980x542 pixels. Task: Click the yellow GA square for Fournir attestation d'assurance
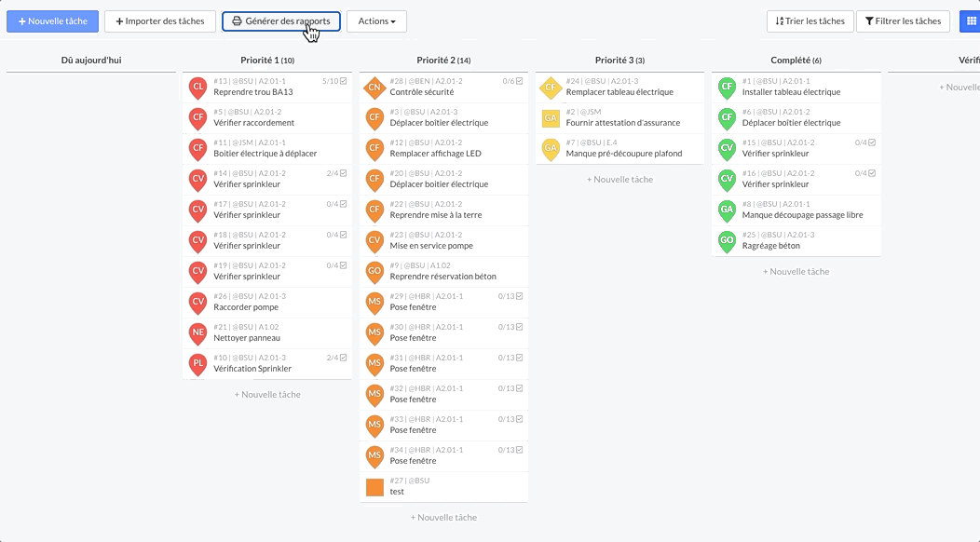coord(551,118)
